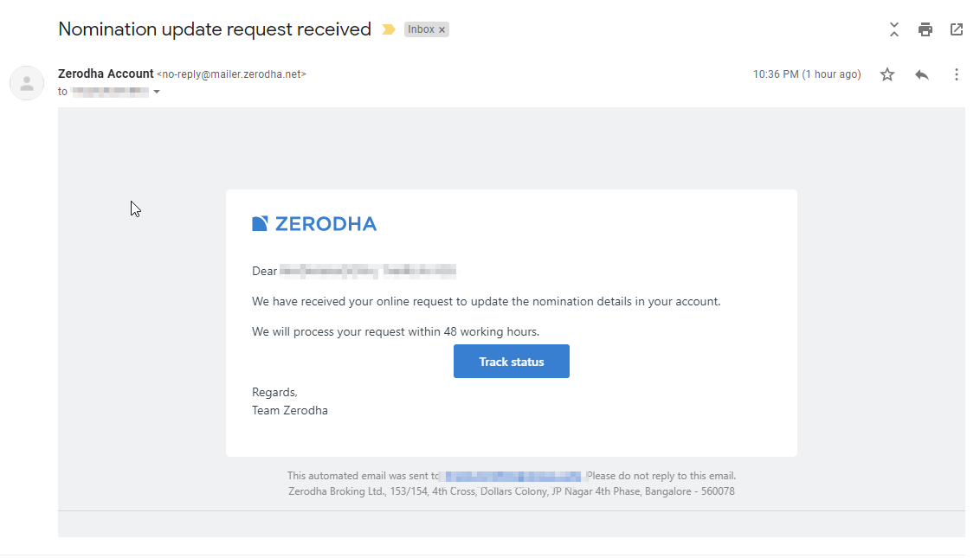
Task: Open the Inbox label tag
Action: click(x=421, y=29)
